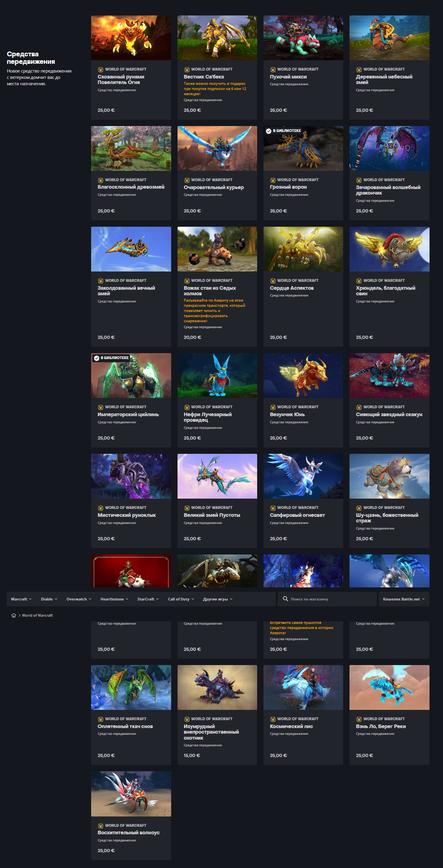The width and height of the screenshot is (443, 868).
Task: Open the Overwatch navigation menu
Action: (x=78, y=599)
